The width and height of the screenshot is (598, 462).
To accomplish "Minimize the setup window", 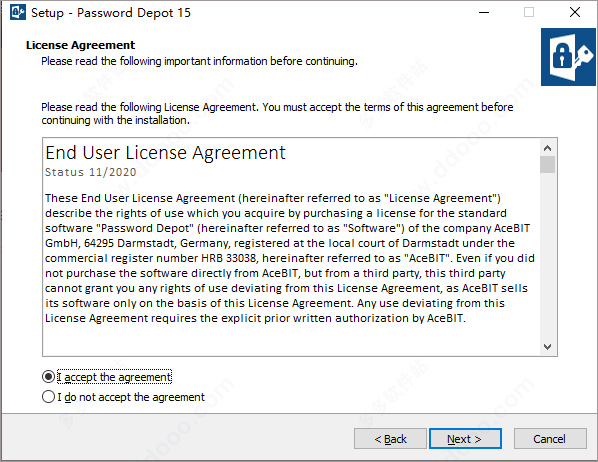I will click(x=484, y=13).
